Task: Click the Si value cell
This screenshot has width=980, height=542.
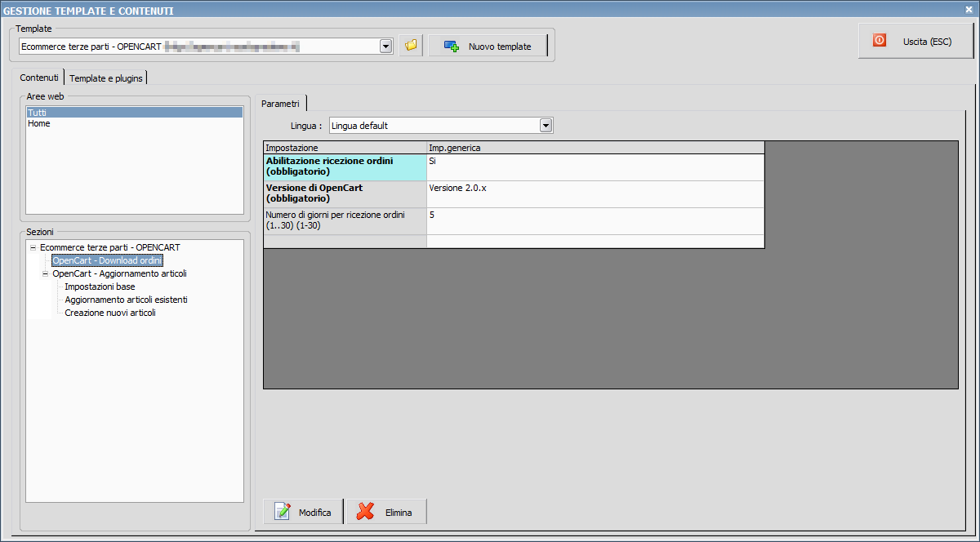Action: (x=595, y=167)
